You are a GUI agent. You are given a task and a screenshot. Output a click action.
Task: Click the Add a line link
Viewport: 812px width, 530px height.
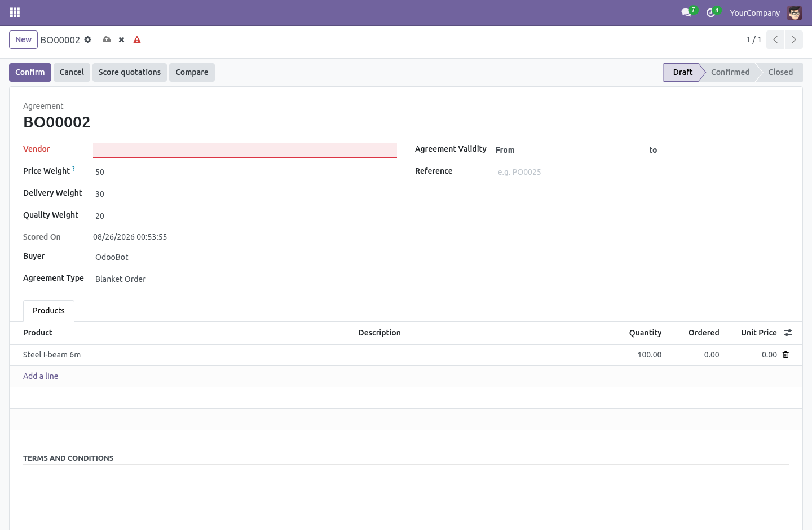[x=41, y=376]
